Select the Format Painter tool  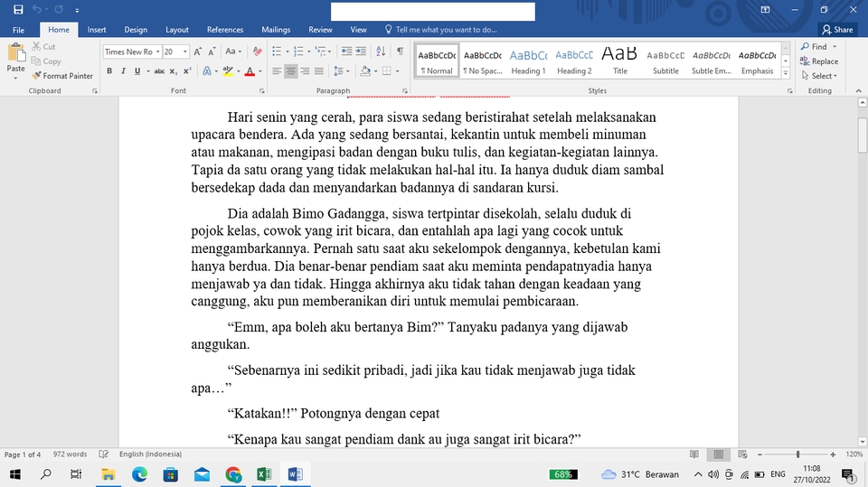[x=62, y=76]
